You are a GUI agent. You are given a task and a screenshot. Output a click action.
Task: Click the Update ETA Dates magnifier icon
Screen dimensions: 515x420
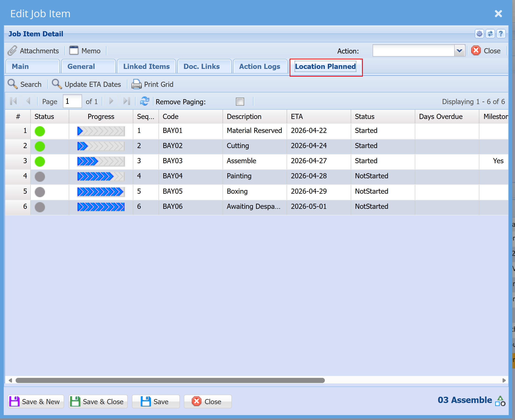[x=57, y=84]
